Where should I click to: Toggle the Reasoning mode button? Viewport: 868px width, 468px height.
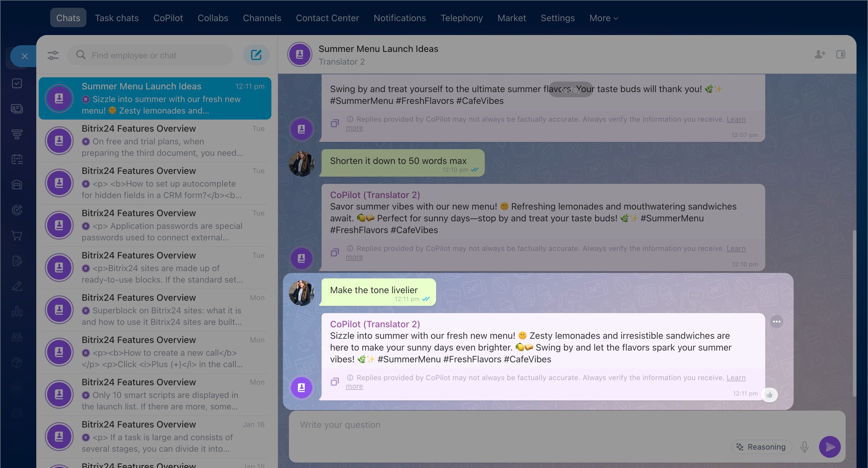[761, 447]
